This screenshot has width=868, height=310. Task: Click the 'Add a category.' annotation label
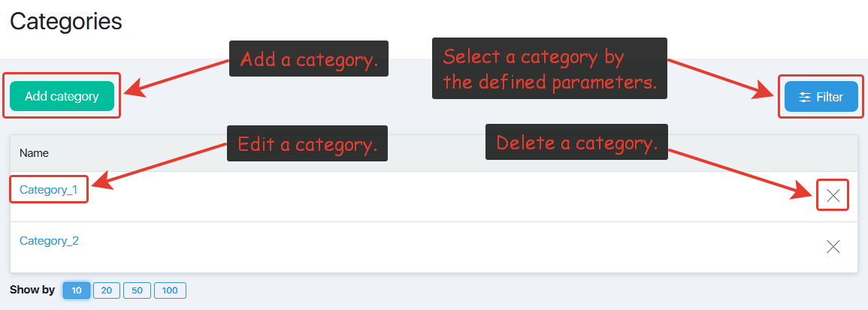(309, 59)
